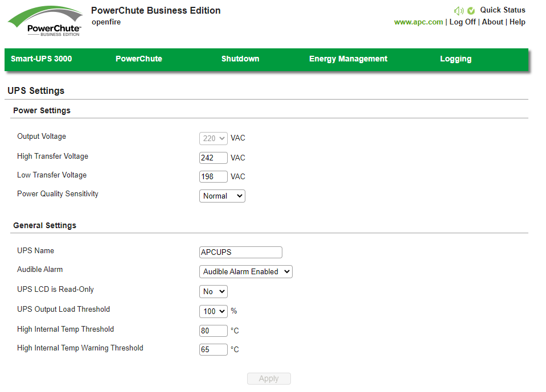Open the Shutdown menu
The image size is (546, 392).
click(x=240, y=59)
